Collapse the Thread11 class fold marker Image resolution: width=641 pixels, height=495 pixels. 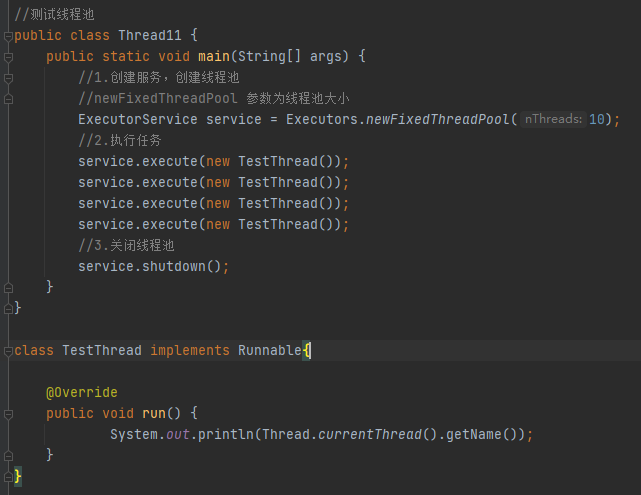tap(8, 36)
